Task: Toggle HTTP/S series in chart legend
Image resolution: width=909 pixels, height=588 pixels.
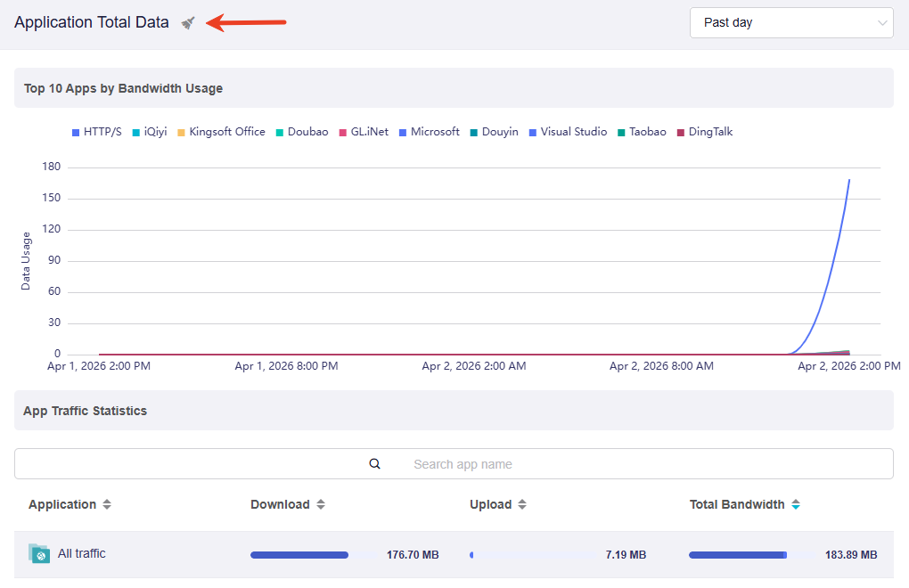Action: tap(96, 132)
